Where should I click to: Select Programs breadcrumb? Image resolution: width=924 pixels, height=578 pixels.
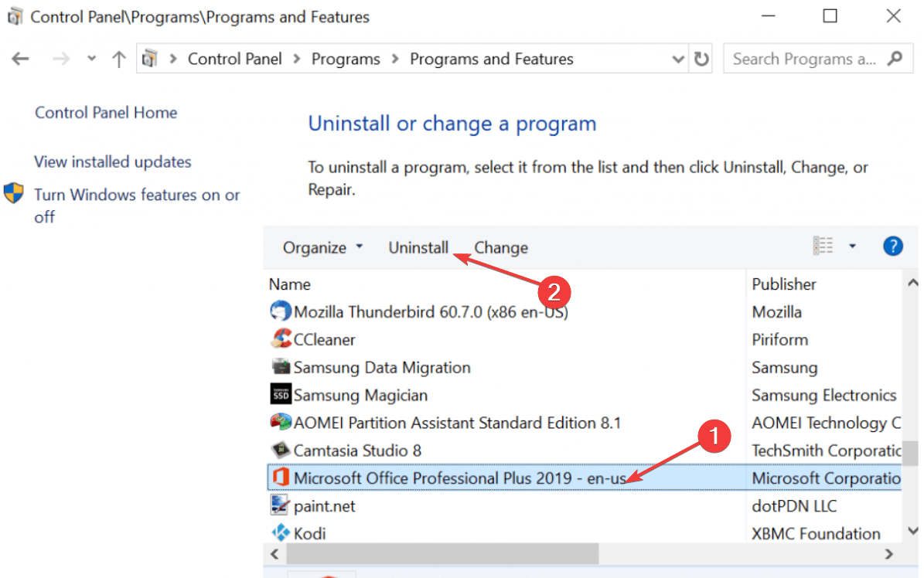(346, 59)
